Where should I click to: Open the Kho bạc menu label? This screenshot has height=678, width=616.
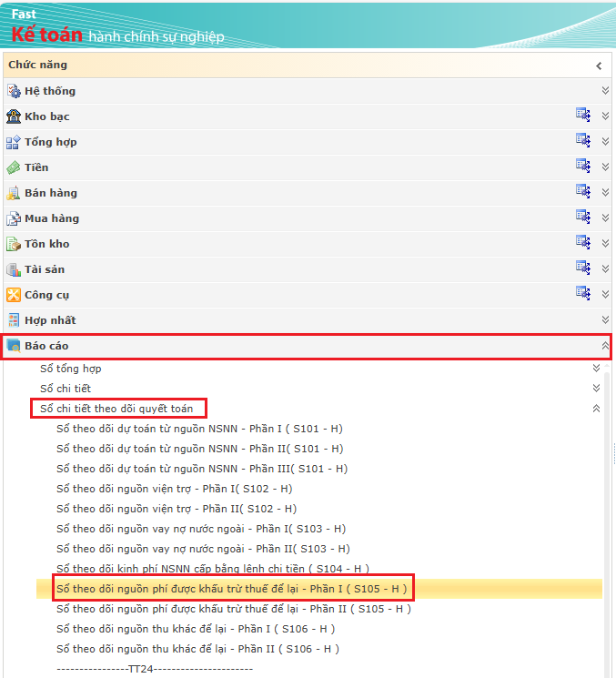pos(47,116)
